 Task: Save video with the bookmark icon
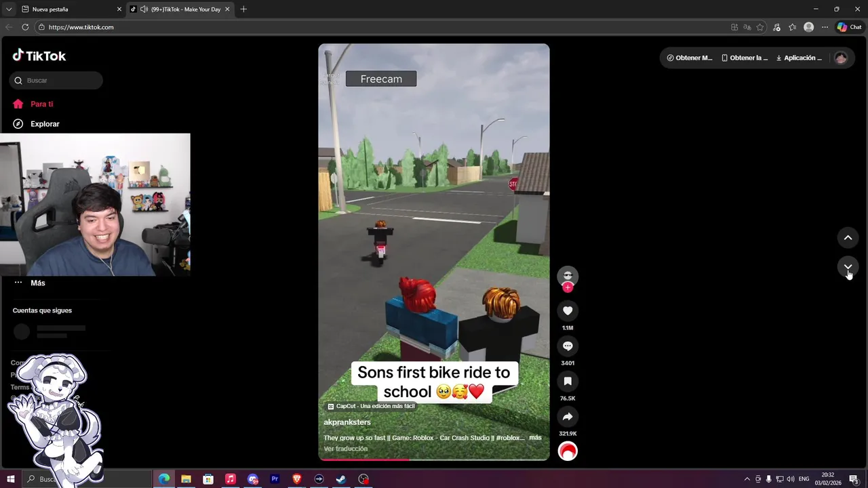[x=568, y=381]
